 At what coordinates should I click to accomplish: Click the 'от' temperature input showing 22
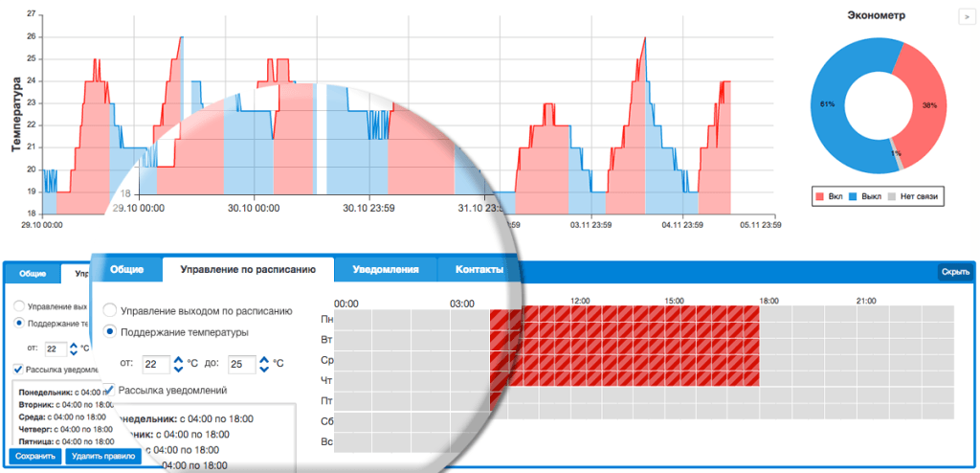tap(155, 364)
